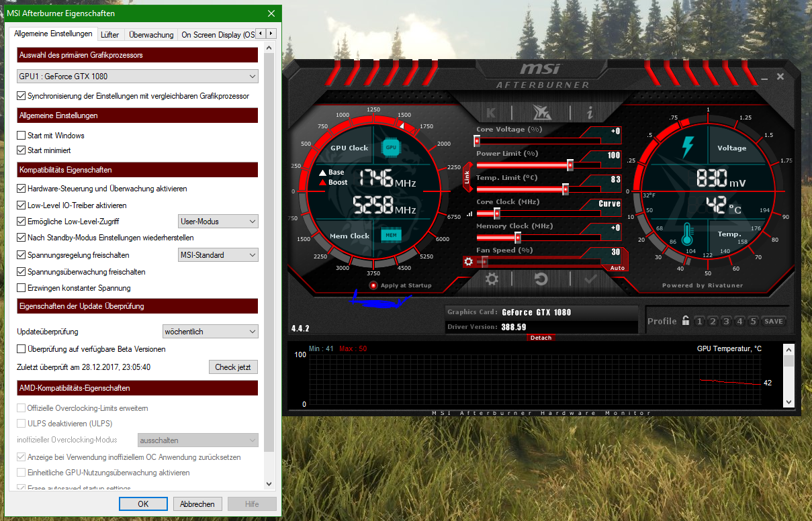Minimize the MSI Afterburner skin window
Image resolution: width=812 pixels, height=521 pixels.
pyautogui.click(x=764, y=78)
